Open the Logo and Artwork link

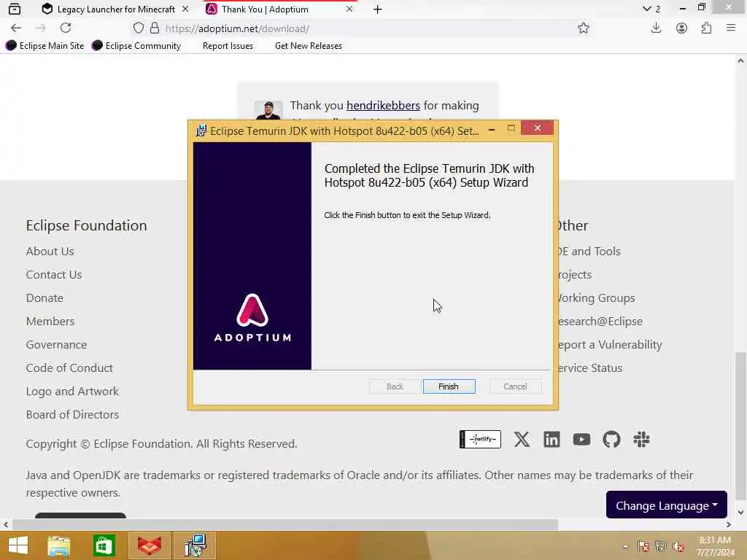coord(72,391)
